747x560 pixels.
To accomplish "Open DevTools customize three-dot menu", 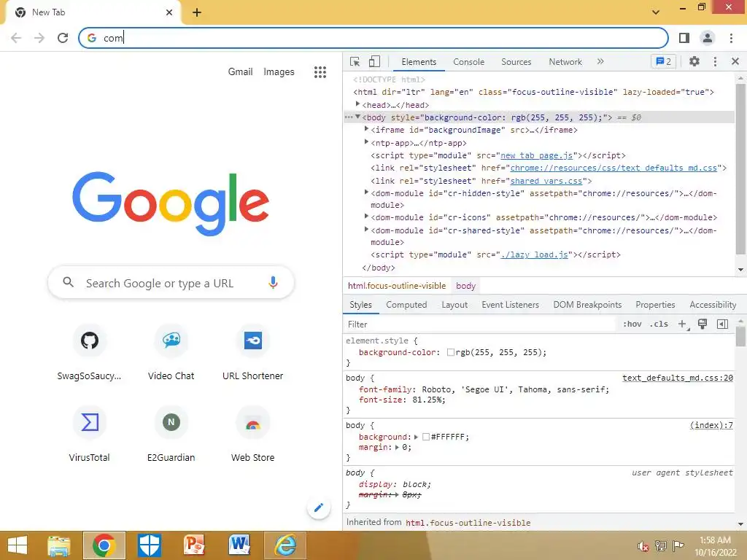I will 715,61.
